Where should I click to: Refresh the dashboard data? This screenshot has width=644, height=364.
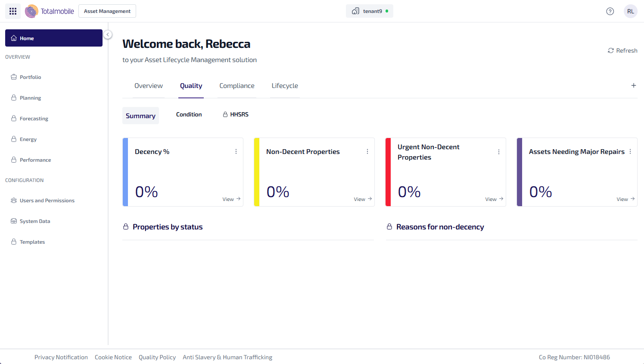click(622, 50)
